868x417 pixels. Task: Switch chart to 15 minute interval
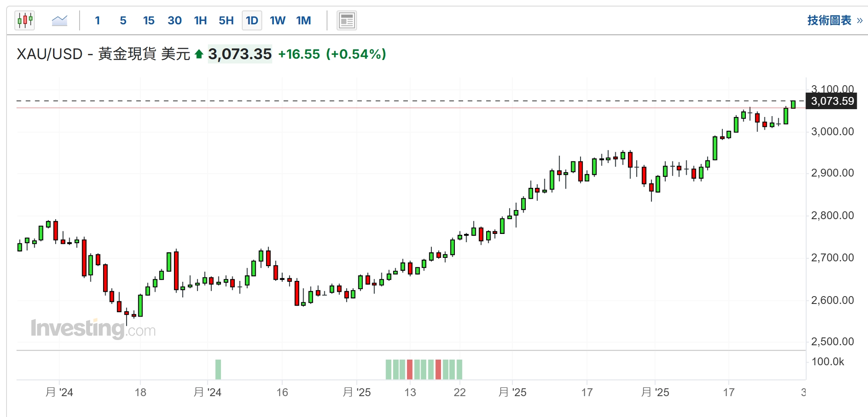coord(149,20)
